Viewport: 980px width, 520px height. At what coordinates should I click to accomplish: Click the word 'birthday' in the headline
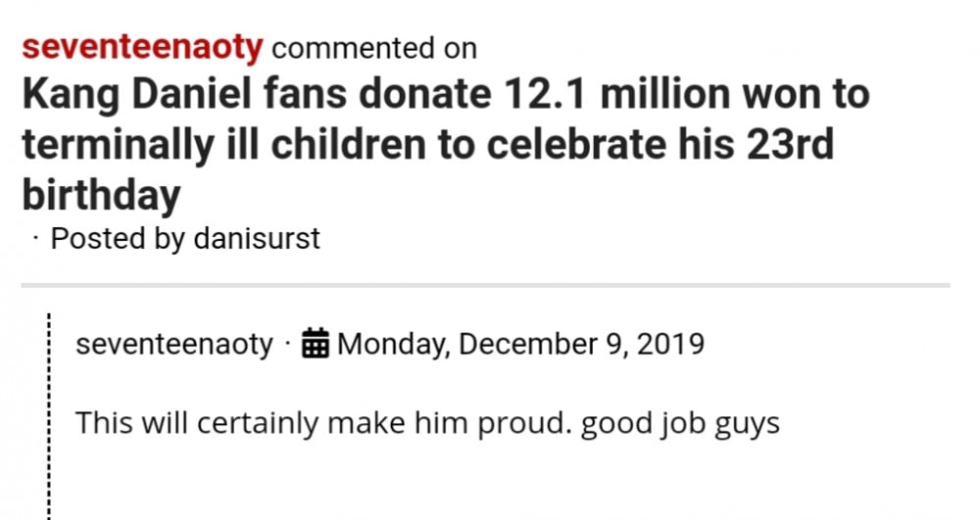(101, 195)
